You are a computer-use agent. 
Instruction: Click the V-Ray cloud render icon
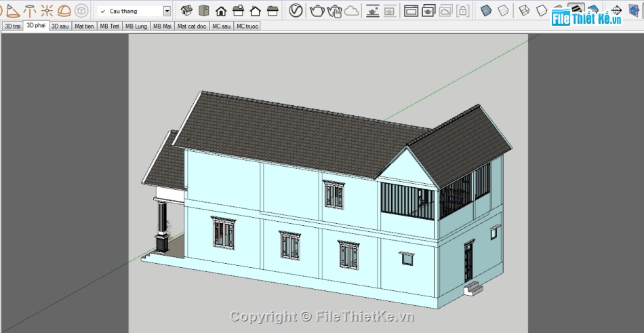(x=352, y=11)
